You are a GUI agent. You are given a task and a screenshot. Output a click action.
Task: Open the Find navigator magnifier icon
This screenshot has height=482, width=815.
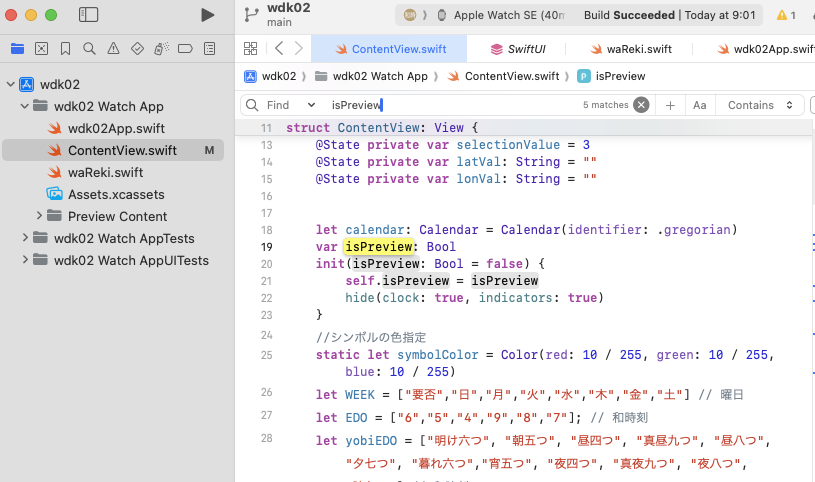click(89, 49)
